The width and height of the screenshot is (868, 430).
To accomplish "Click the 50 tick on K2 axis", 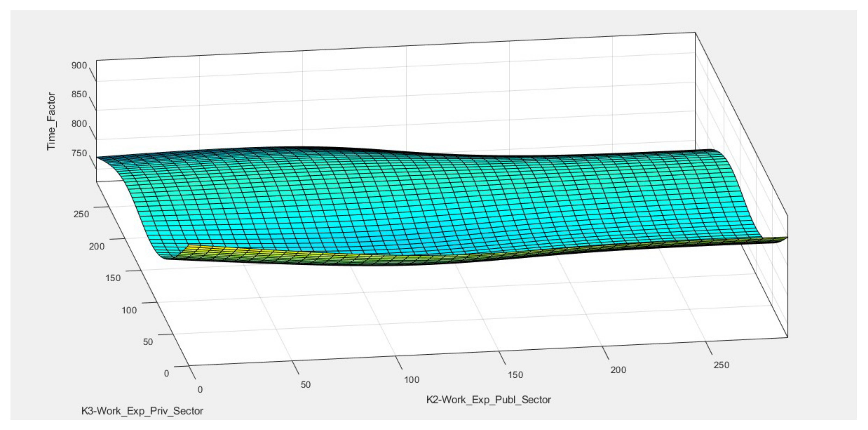I will [x=306, y=385].
